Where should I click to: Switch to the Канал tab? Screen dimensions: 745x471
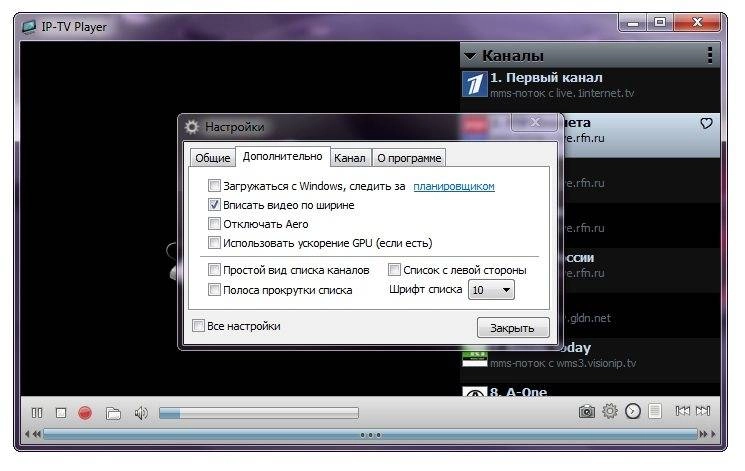click(x=350, y=158)
